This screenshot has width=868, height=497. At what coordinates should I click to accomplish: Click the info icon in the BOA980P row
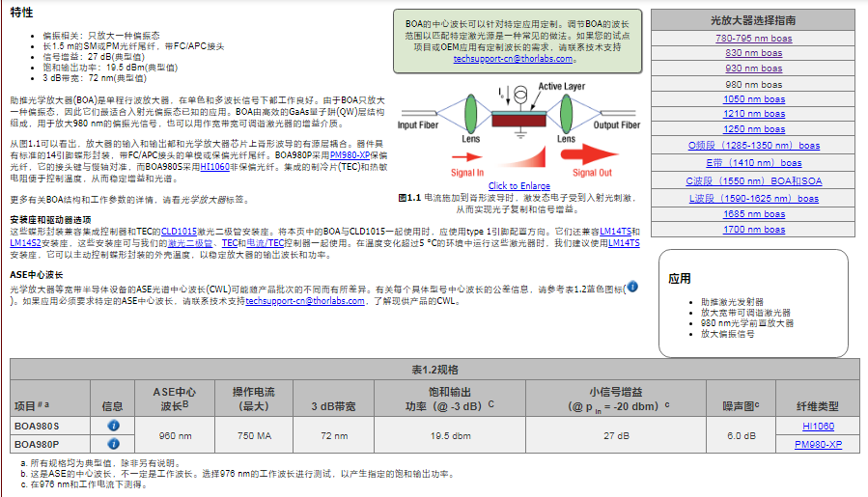(113, 444)
